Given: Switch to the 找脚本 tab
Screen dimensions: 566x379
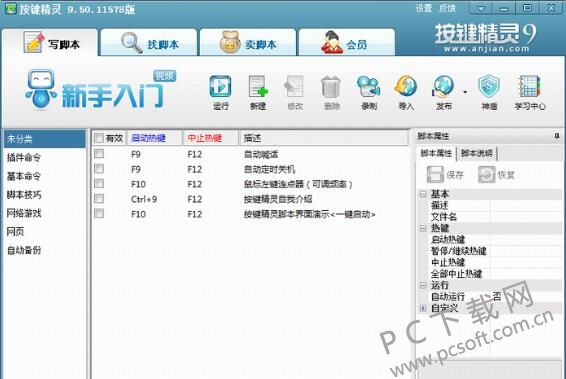Looking at the screenshot, I should [x=149, y=43].
